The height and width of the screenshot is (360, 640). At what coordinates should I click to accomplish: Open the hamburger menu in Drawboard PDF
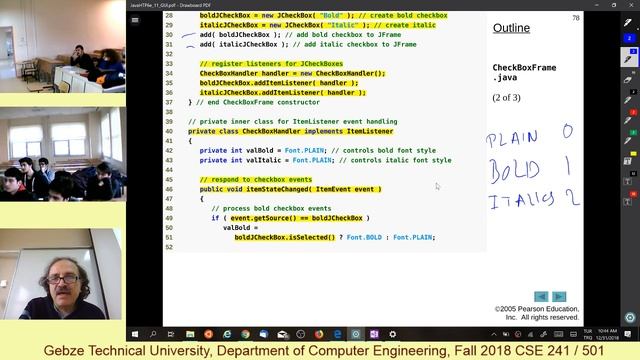(135, 20)
